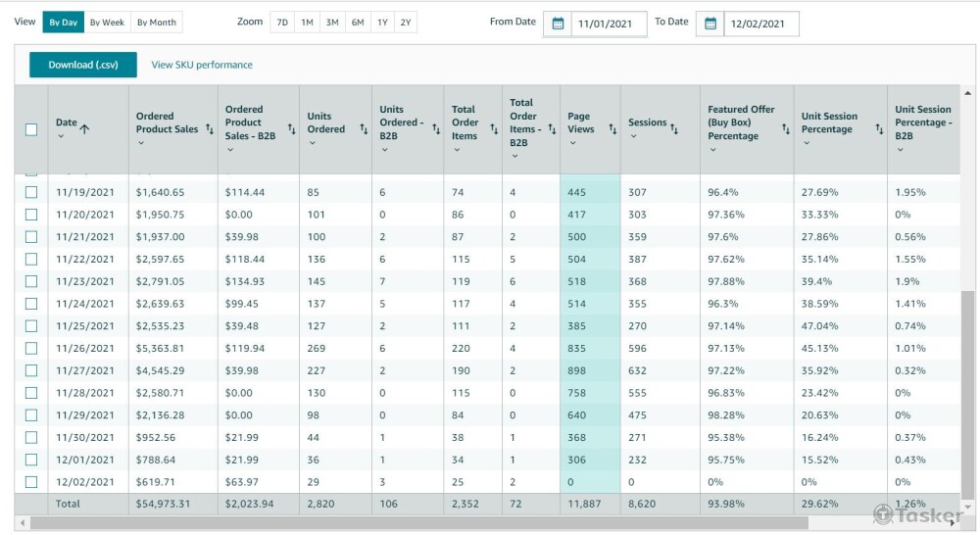Open the To Date calendar icon
The height and width of the screenshot is (535, 980).
pos(710,24)
